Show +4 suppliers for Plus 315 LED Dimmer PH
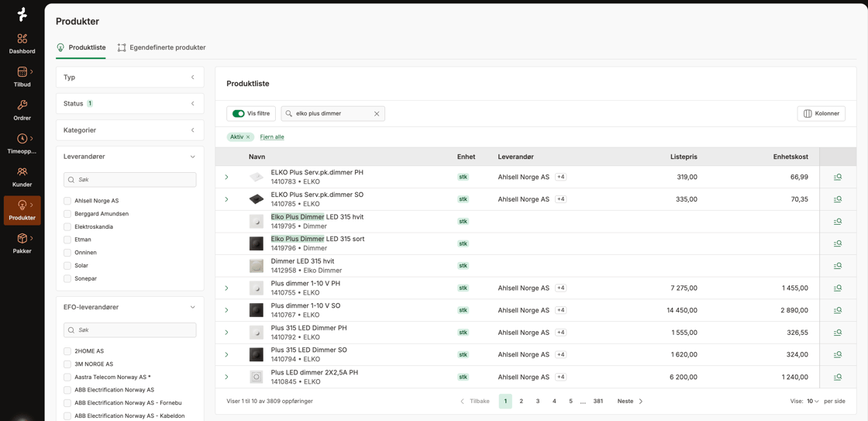Screen dimensions: 868x421 (561, 332)
